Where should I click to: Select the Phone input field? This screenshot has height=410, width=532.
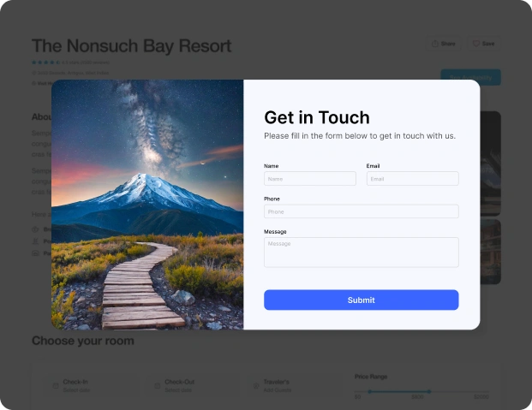pyautogui.click(x=362, y=211)
